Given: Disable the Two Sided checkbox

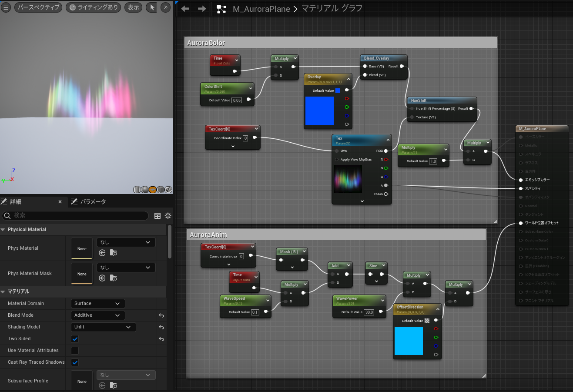Looking at the screenshot, I should pos(75,339).
